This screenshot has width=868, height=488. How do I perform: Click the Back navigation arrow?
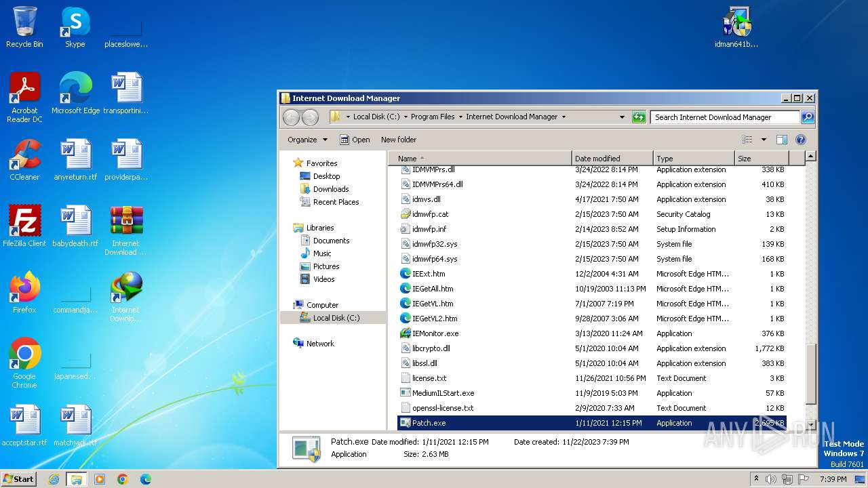[291, 117]
